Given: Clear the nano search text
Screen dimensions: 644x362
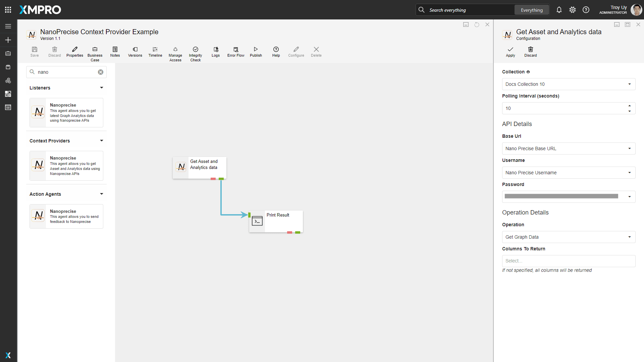Looking at the screenshot, I should pos(101,72).
